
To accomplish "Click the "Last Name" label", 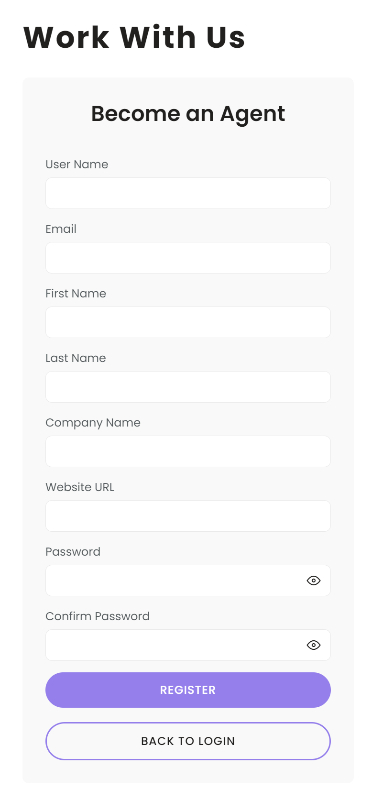I will (x=76, y=358).
